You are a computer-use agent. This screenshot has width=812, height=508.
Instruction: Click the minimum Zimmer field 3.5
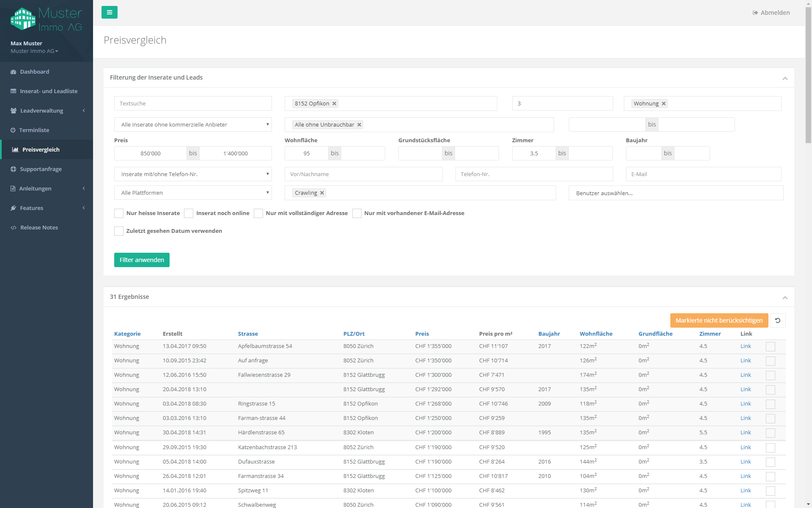[x=534, y=154]
